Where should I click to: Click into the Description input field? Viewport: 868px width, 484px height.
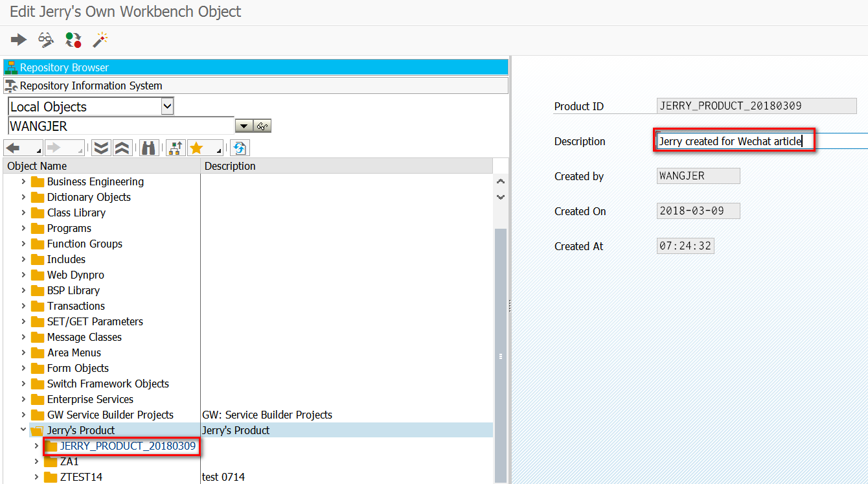point(762,141)
